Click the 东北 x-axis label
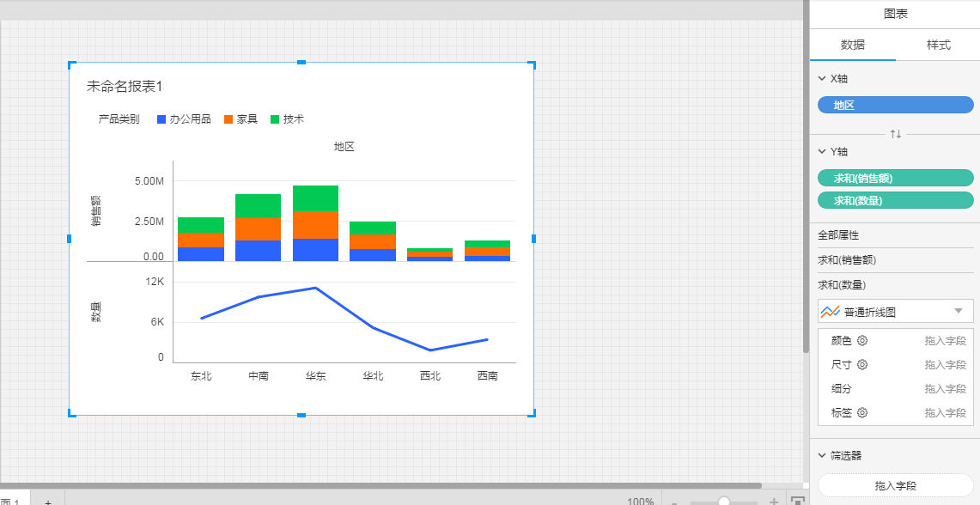This screenshot has width=980, height=505. tap(201, 375)
